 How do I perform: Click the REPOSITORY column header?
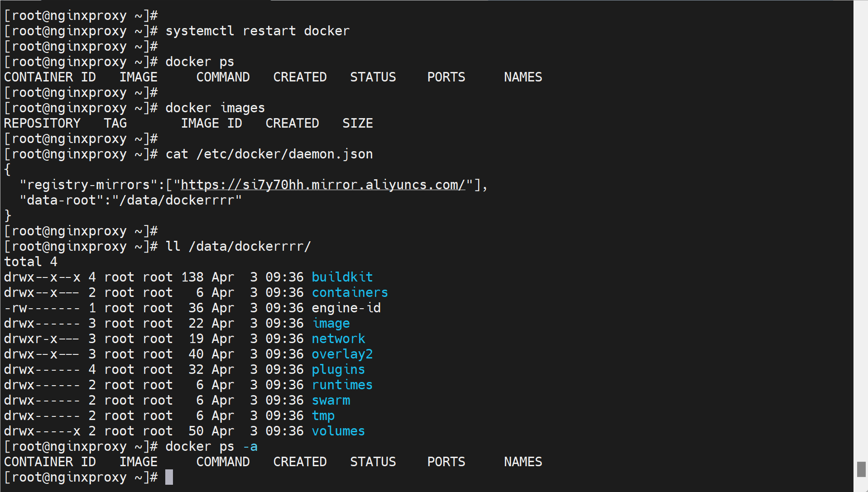[x=42, y=123]
